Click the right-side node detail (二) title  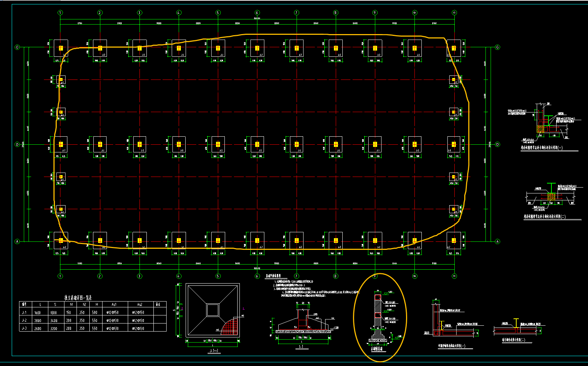pyautogui.click(x=545, y=217)
